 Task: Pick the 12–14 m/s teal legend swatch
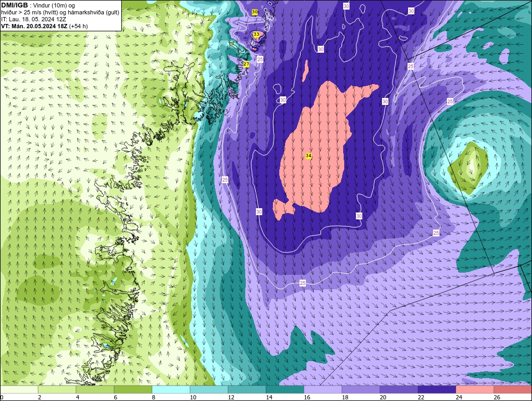point(247,389)
